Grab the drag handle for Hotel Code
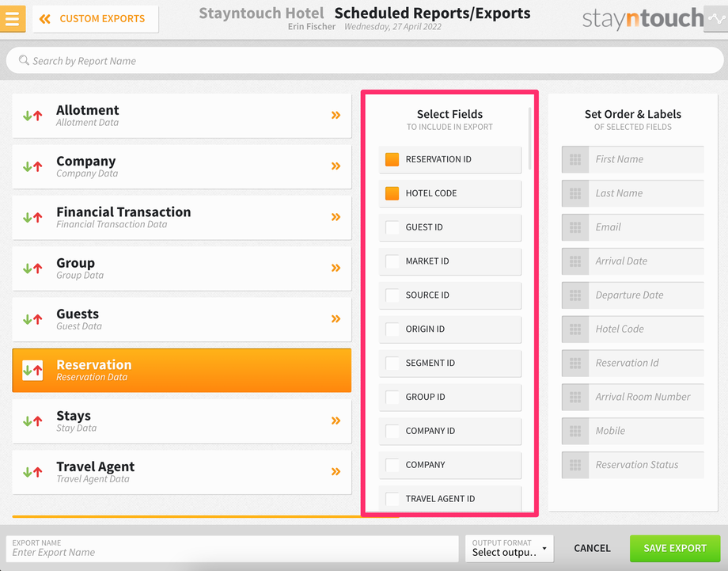 pos(575,329)
